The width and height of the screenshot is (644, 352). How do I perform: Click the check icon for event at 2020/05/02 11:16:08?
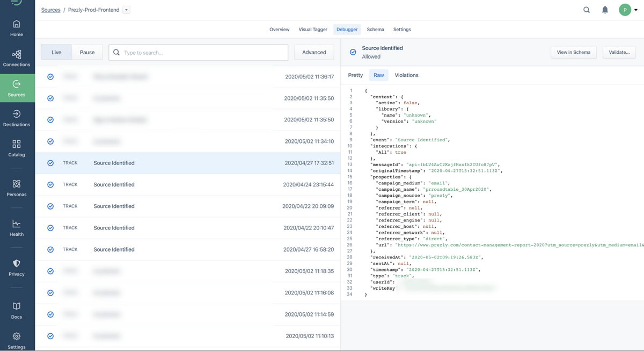50,293
